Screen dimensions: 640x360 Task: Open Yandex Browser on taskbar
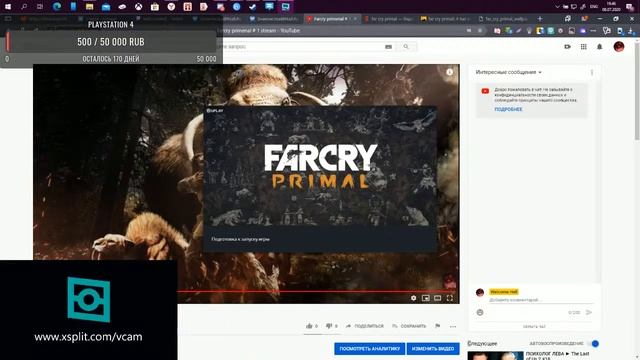171,7
